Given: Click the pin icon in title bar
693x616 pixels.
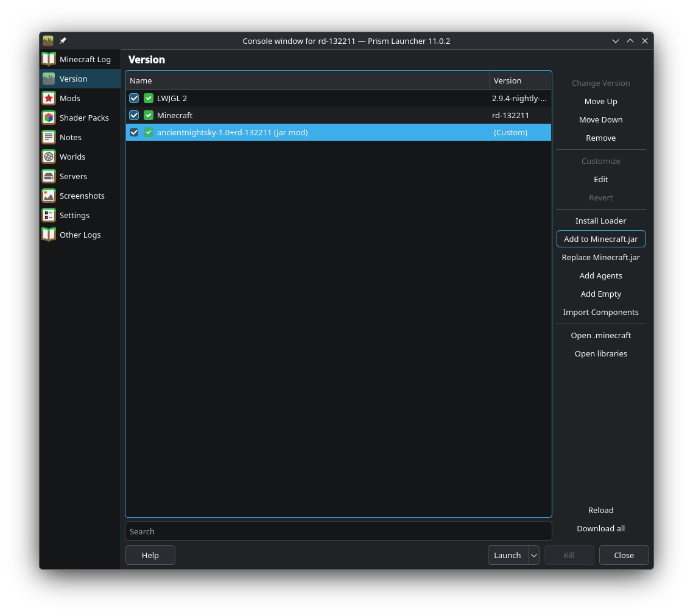Looking at the screenshot, I should [63, 41].
